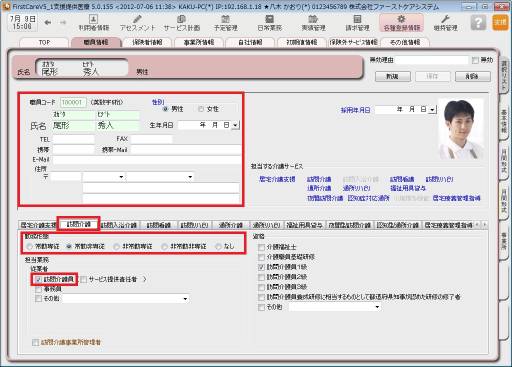Select the 常勤専従 radio button
The width and height of the screenshot is (512, 367).
[x=29, y=247]
